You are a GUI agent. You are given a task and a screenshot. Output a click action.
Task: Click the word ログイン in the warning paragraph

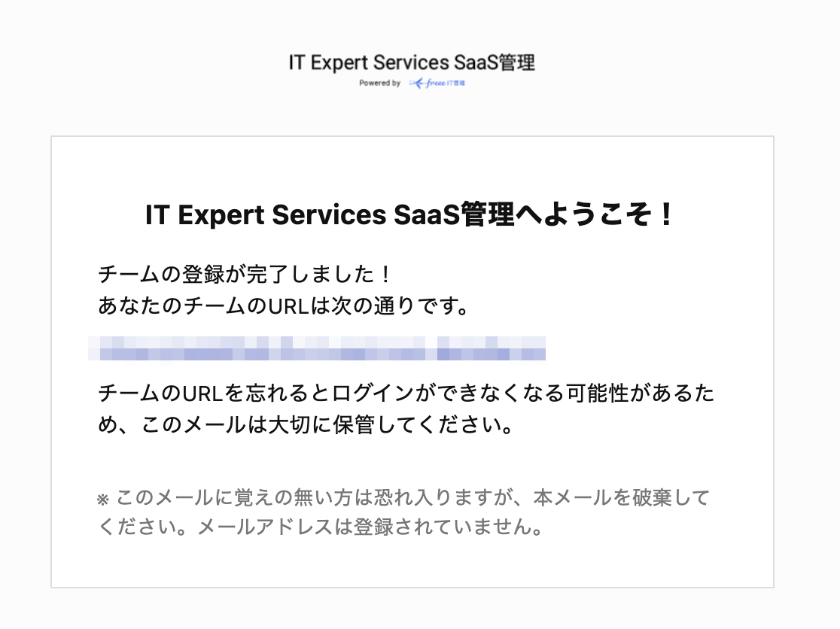(373, 393)
